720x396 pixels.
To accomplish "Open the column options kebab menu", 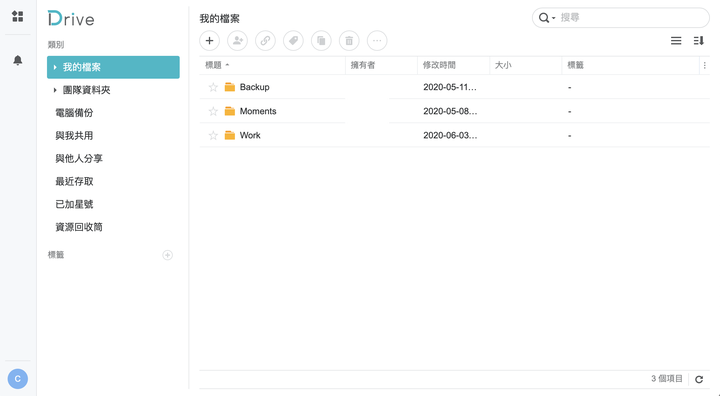I will (x=705, y=65).
